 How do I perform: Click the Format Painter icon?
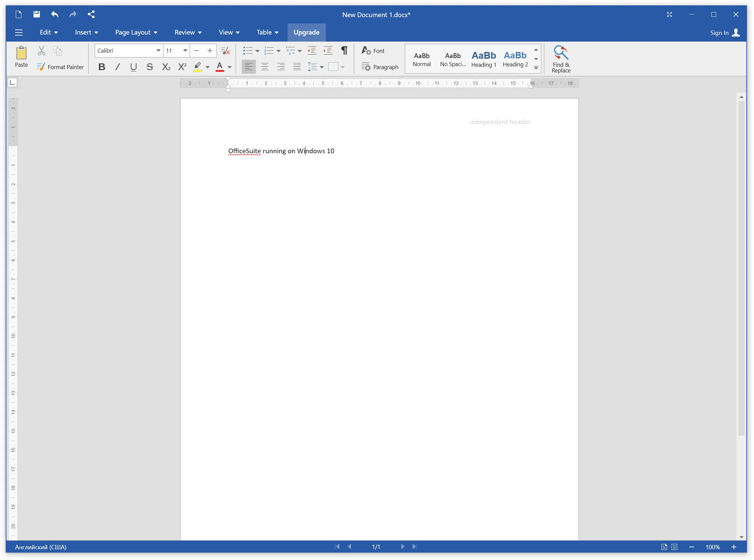40,66
